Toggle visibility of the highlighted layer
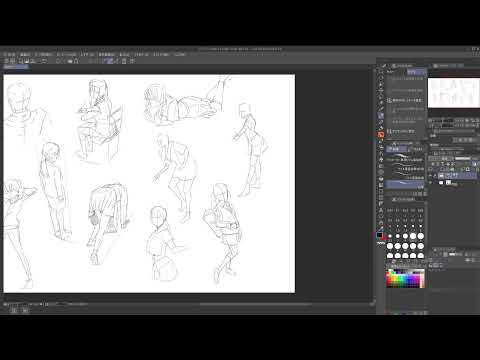480x360 pixels. [x=431, y=175]
